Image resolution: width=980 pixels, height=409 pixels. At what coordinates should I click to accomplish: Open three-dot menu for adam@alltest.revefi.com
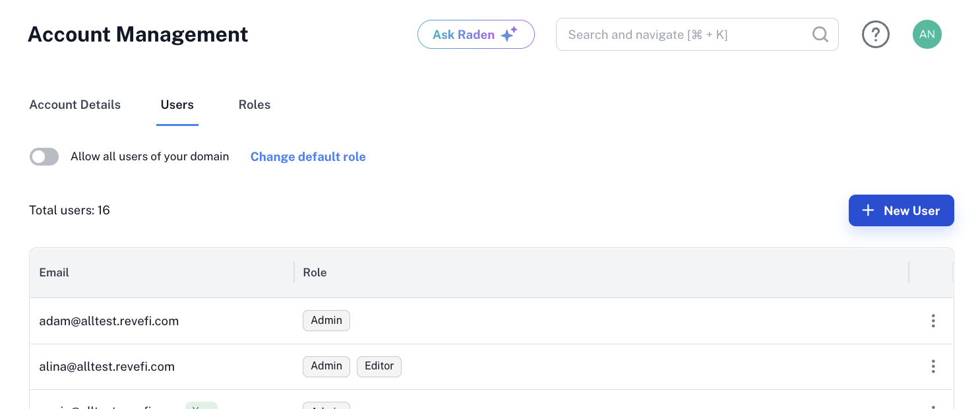pos(933,321)
